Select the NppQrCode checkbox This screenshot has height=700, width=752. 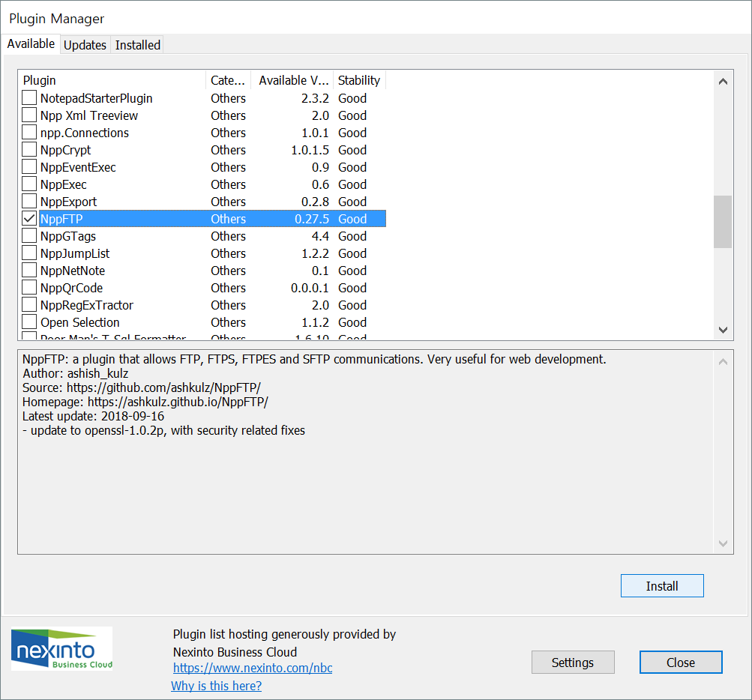[29, 288]
